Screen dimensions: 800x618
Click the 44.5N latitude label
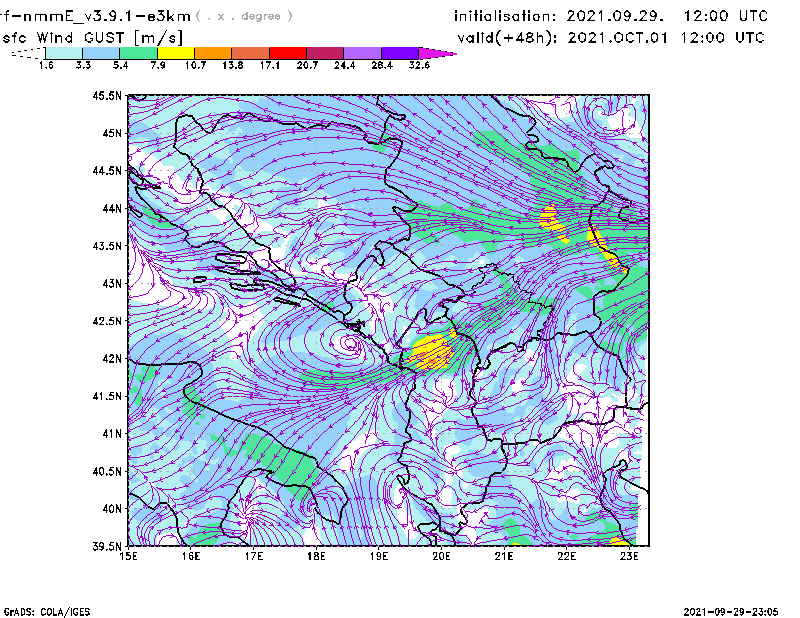107,170
